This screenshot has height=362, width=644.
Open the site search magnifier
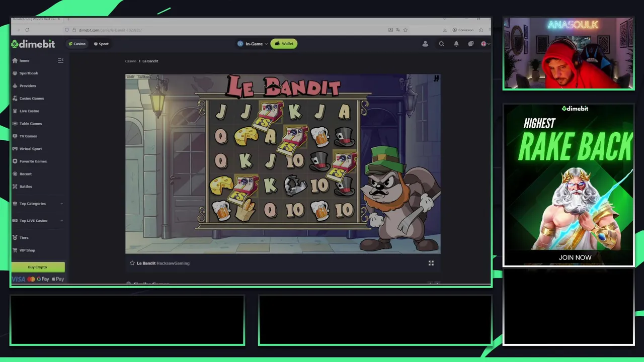441,44
